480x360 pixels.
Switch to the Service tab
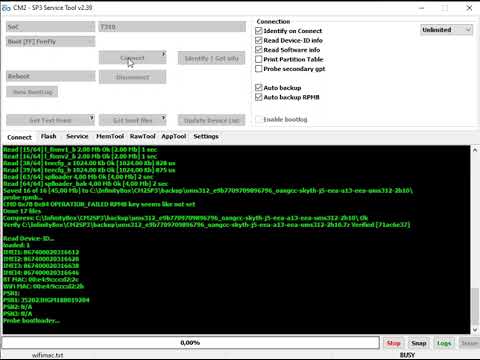coord(77,136)
